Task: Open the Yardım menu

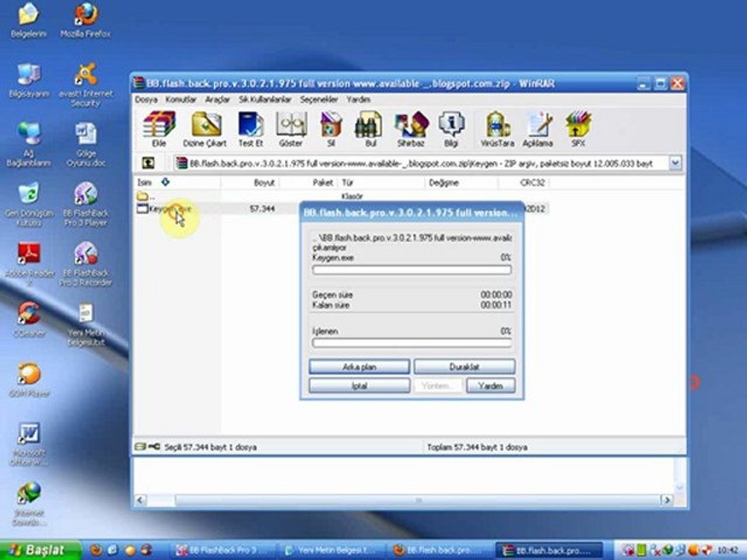Action: [x=358, y=100]
